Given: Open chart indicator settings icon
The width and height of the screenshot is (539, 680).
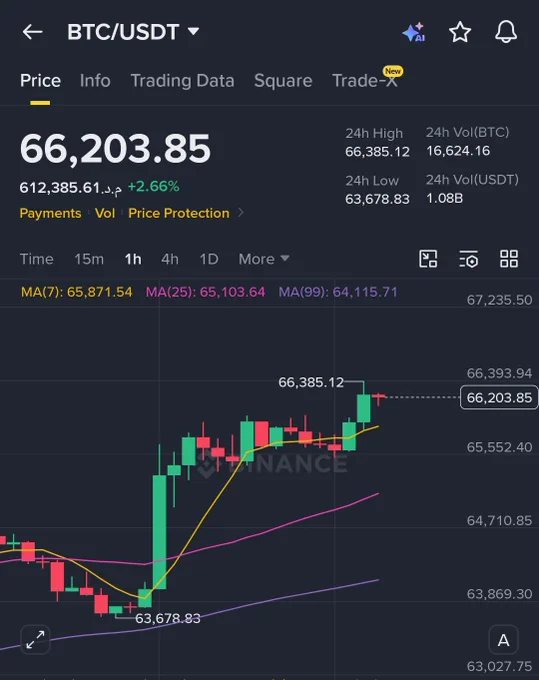Looking at the screenshot, I should 468,259.
